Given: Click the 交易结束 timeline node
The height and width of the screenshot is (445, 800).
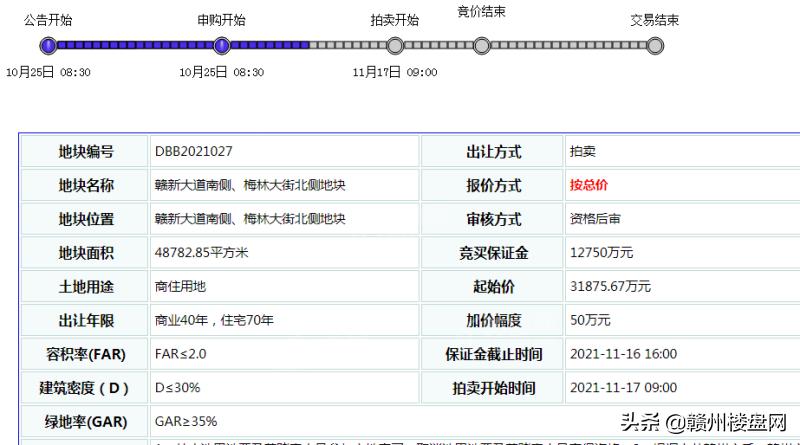Looking at the screenshot, I should click(x=655, y=46).
